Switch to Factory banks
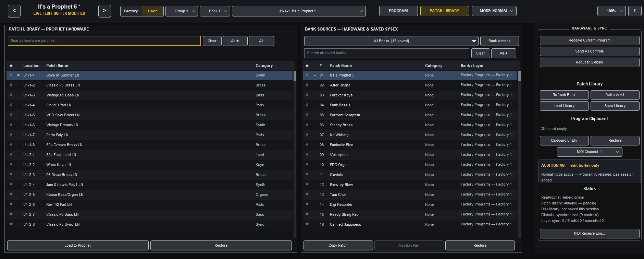This screenshot has width=644, height=259. coord(131,11)
